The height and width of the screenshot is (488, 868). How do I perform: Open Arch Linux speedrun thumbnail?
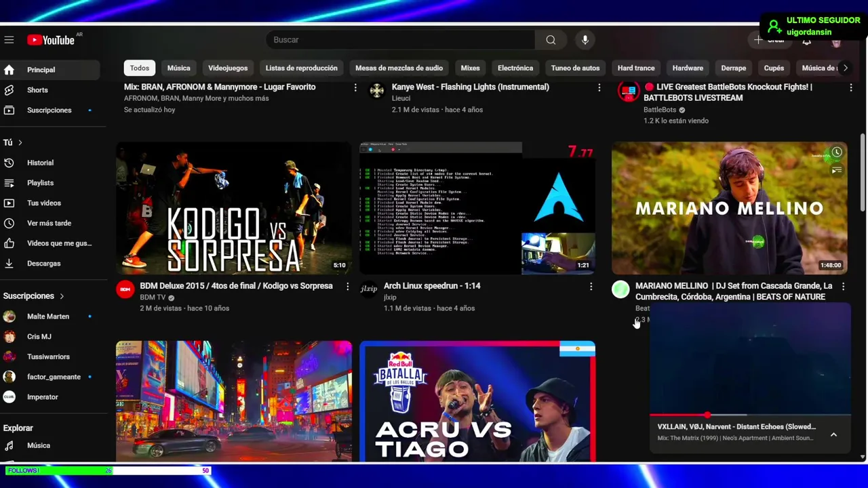coord(477,208)
